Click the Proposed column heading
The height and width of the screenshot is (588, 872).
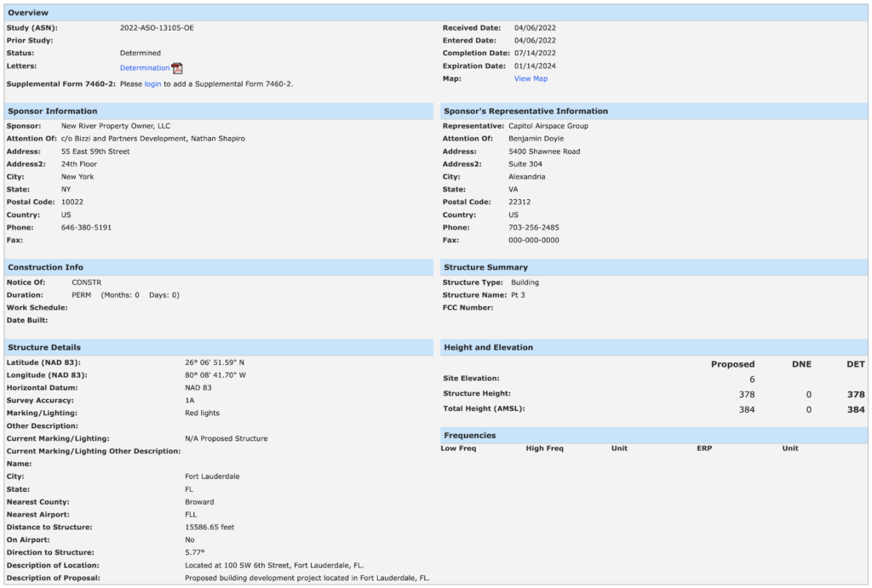point(732,364)
